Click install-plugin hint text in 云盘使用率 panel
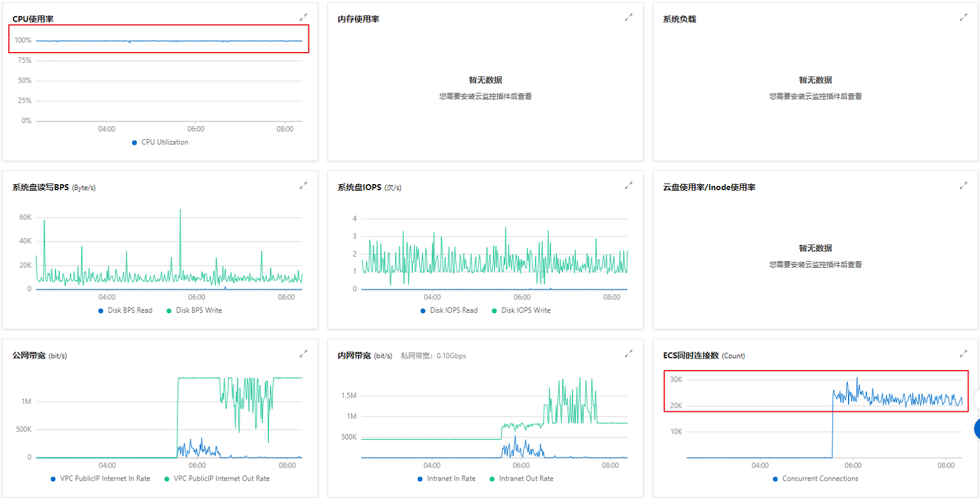This screenshot has width=980, height=498. [x=816, y=264]
